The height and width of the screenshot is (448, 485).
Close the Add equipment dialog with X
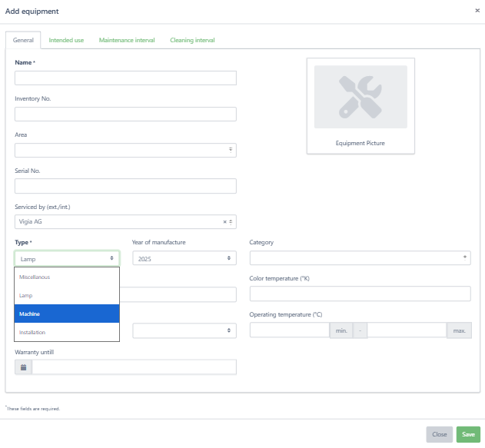[x=477, y=11]
